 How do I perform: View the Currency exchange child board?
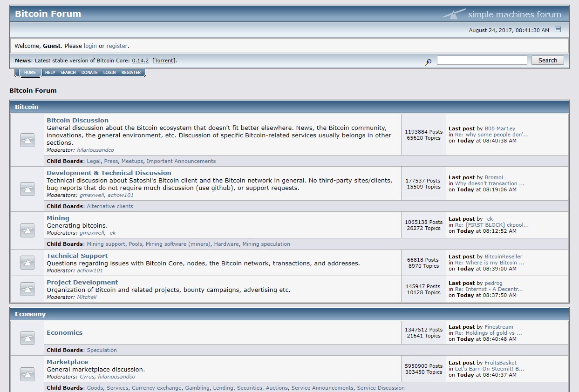pyautogui.click(x=157, y=388)
